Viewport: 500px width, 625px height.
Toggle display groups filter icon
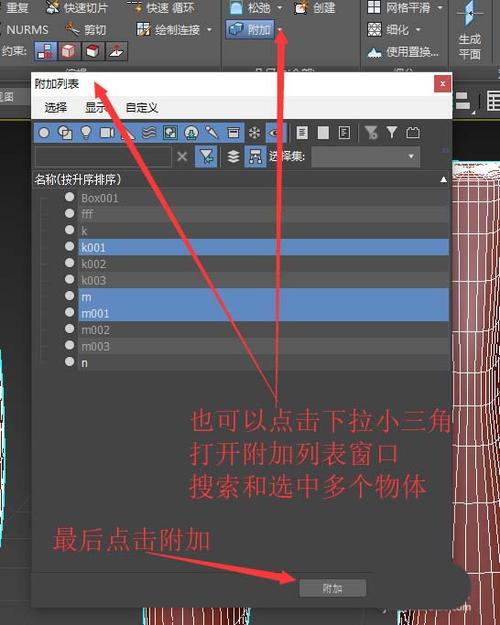[170, 133]
